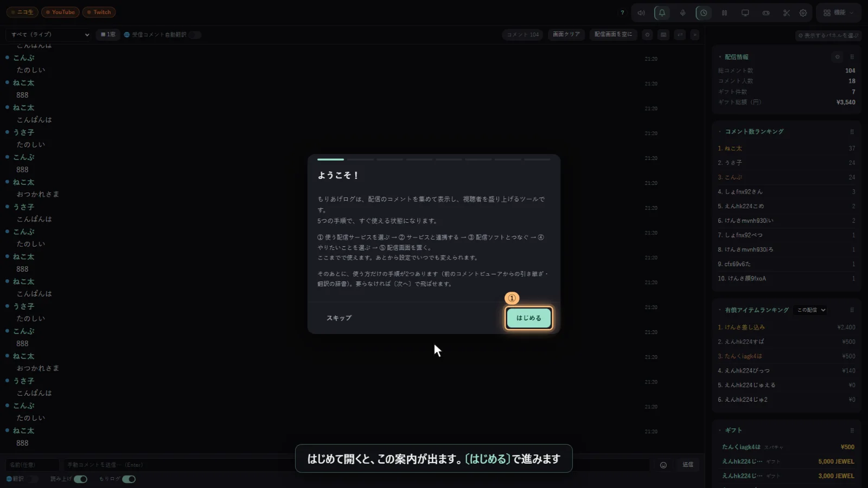Screen dimensions: 868x488
Task: Click the first onboarding progress segment
Action: tap(330, 159)
